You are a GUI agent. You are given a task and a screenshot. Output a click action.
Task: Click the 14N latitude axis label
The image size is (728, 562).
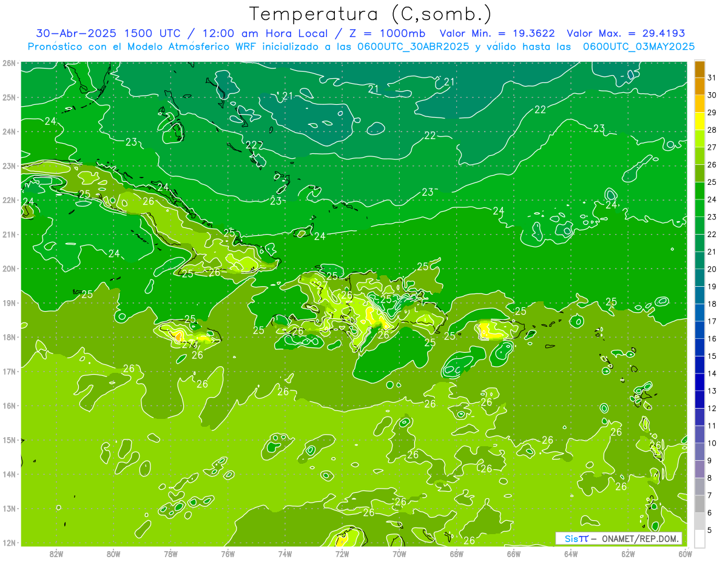pyautogui.click(x=8, y=474)
